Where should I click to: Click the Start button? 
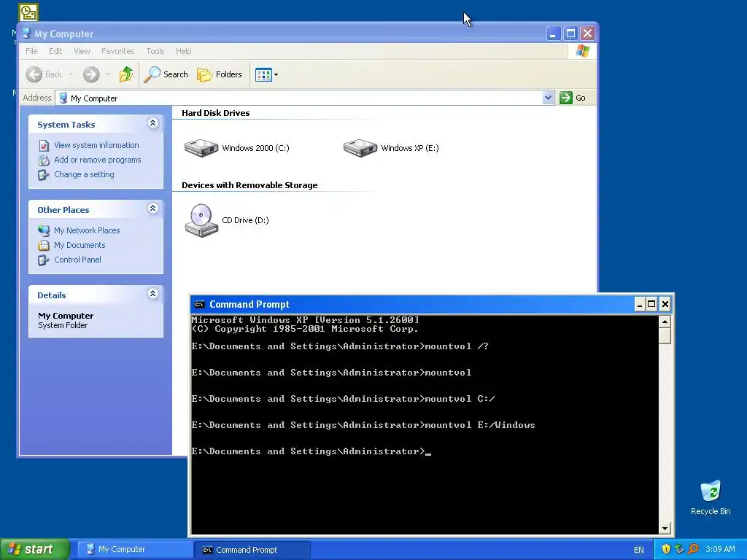(x=34, y=550)
